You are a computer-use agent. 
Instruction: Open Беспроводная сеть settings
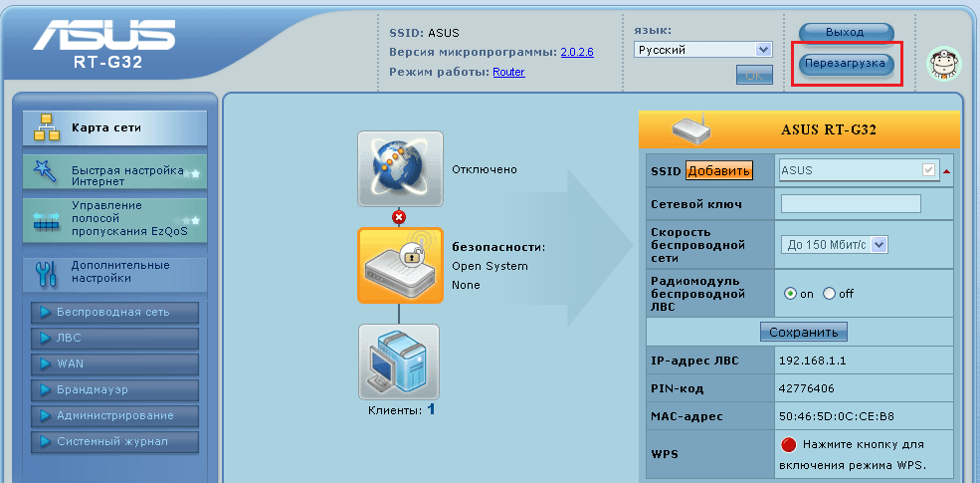(x=114, y=312)
